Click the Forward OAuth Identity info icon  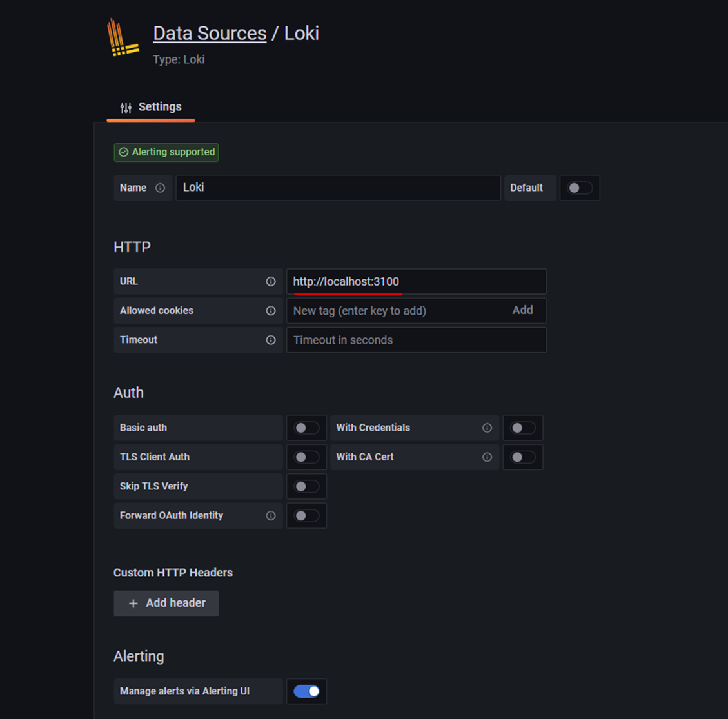pyautogui.click(x=271, y=516)
